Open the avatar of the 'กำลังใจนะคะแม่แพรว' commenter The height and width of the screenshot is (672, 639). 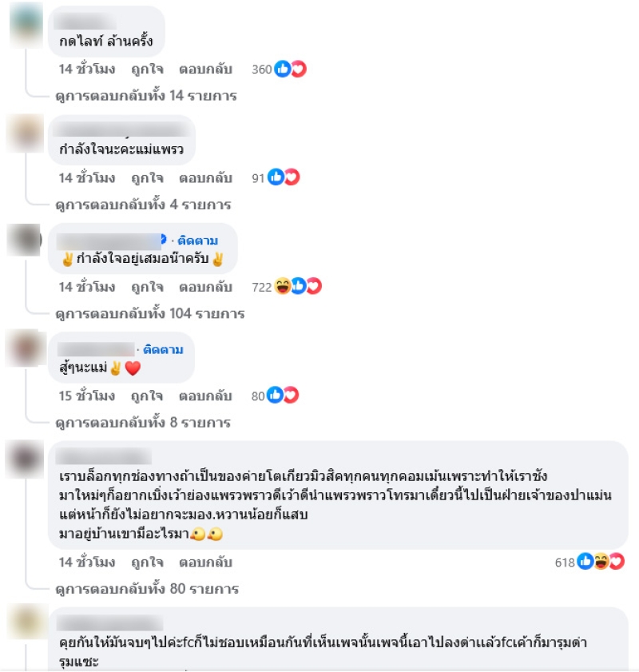click(x=26, y=133)
